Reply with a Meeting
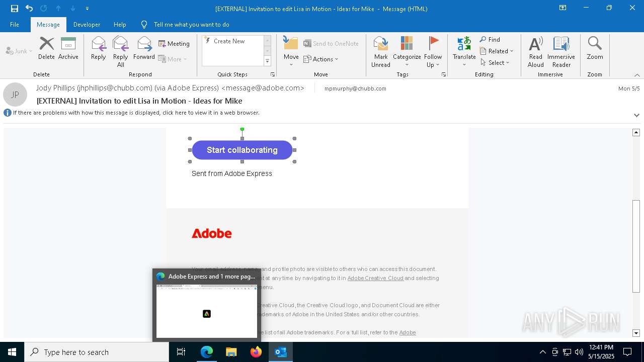 click(x=174, y=44)
